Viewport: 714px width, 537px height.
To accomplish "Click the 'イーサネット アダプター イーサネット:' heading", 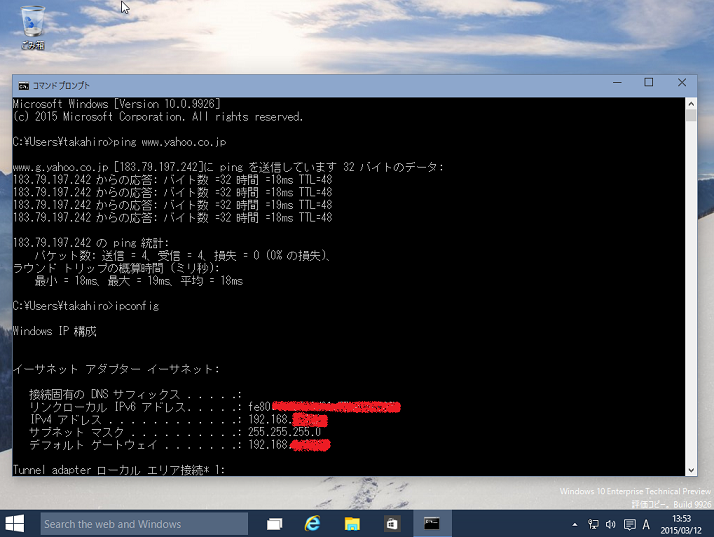I will coord(116,369).
